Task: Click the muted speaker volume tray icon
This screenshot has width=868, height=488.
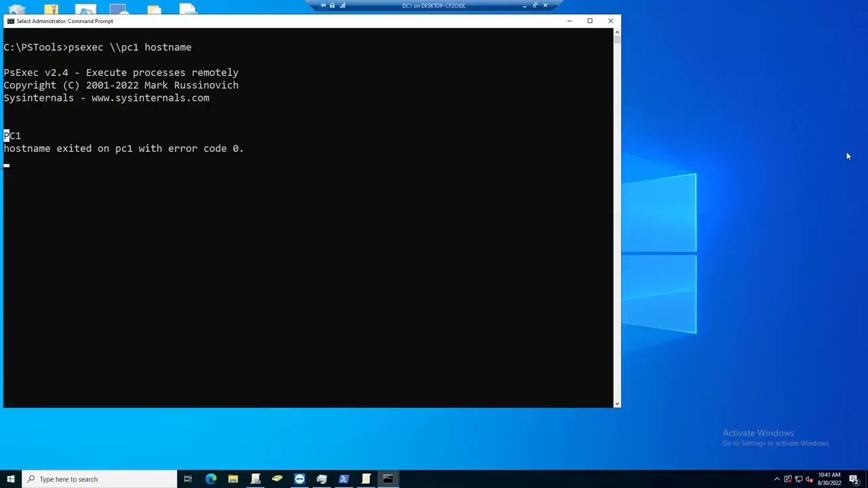Action: (x=809, y=479)
